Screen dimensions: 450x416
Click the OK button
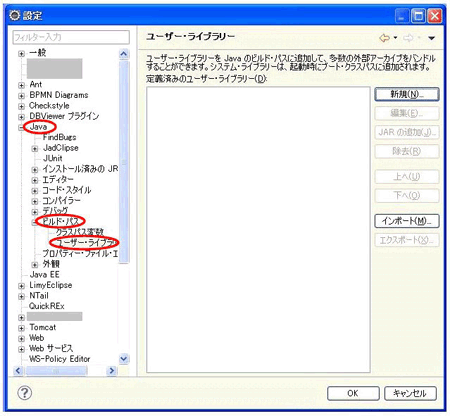click(x=353, y=393)
